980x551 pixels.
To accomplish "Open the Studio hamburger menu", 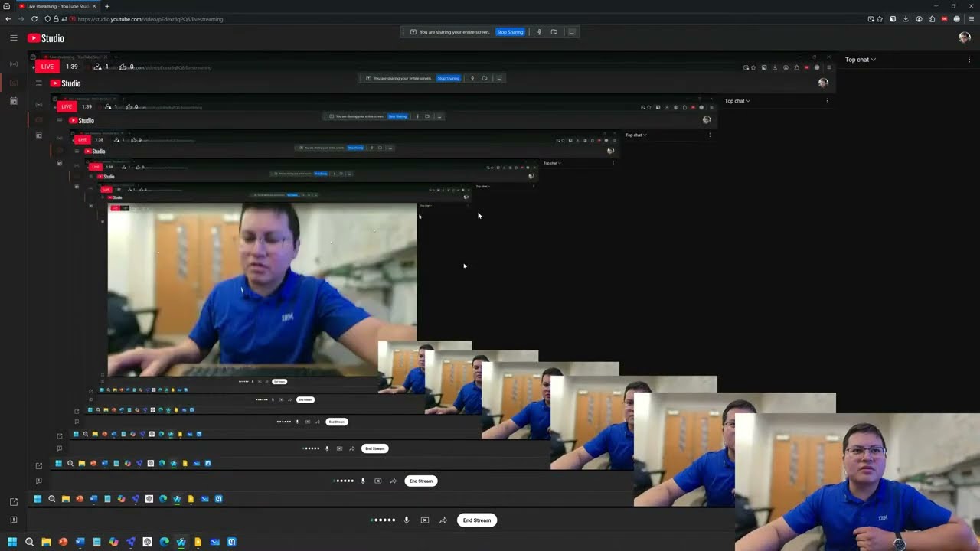I will pyautogui.click(x=14, y=38).
